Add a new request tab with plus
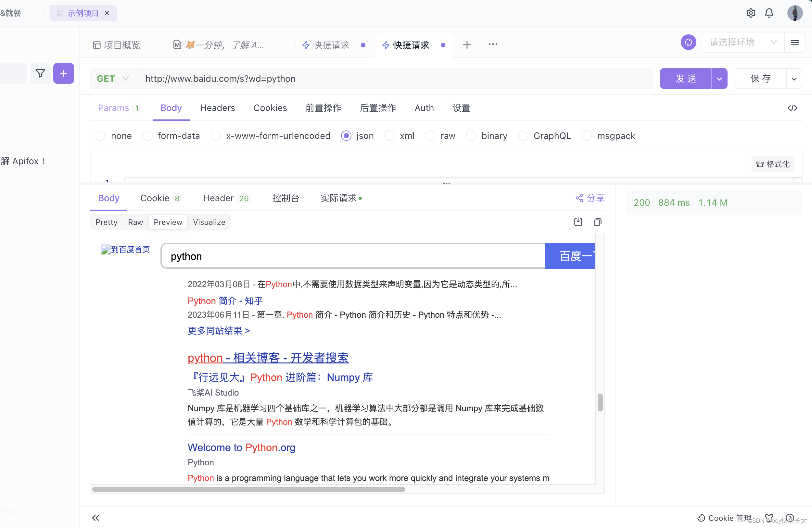Viewport: 812px width, 527px height. 467,45
